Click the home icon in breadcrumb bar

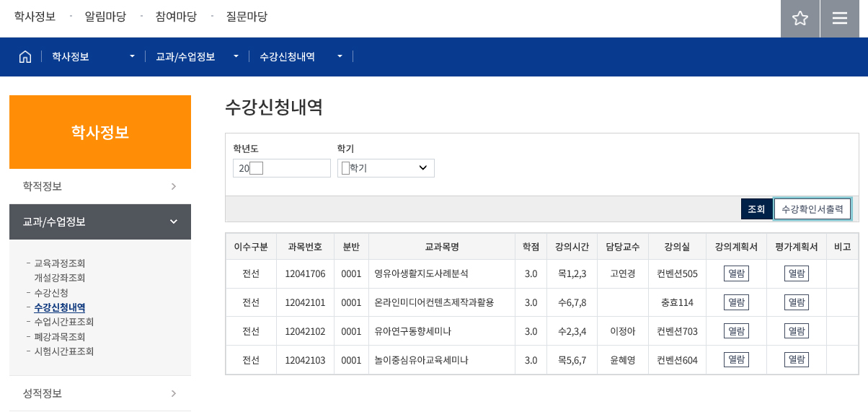click(x=25, y=56)
